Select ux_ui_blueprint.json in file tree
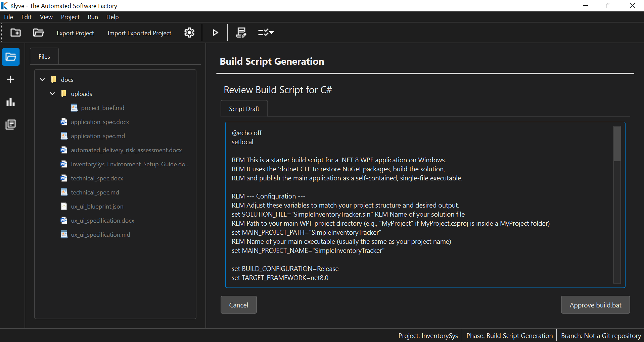The height and width of the screenshot is (342, 644). tap(97, 207)
